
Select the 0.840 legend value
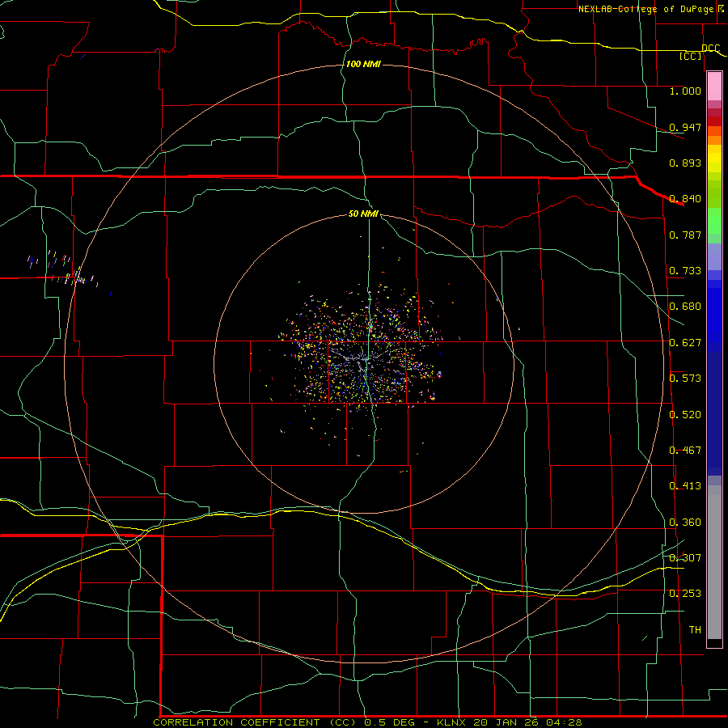685,199
